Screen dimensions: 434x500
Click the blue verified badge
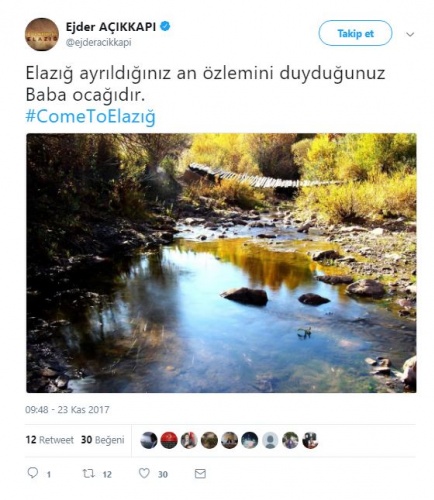point(165,26)
